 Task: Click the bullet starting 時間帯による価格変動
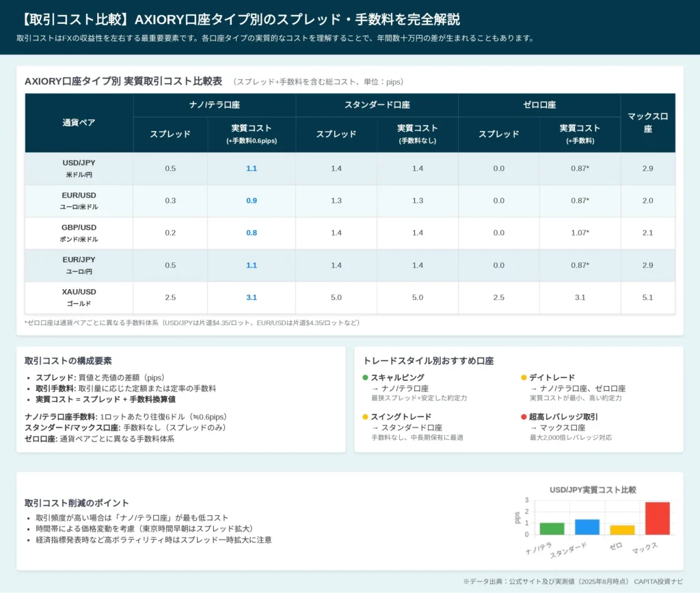(146, 529)
